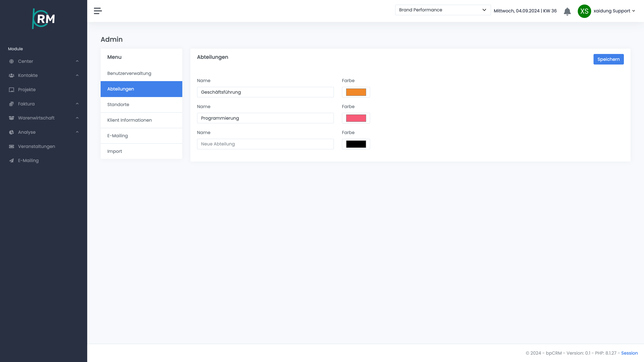Click the Analyse pie chart icon

12,132
